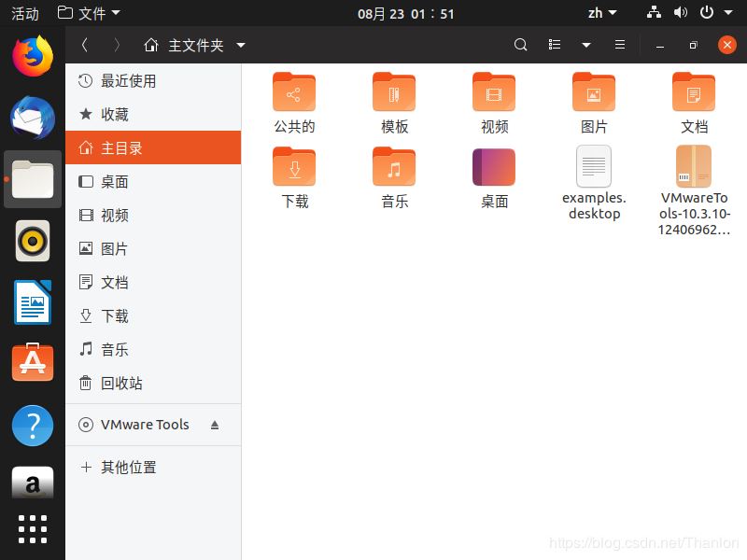Open the view options dropdown arrow
The height and width of the screenshot is (560, 747).
pyautogui.click(x=585, y=45)
